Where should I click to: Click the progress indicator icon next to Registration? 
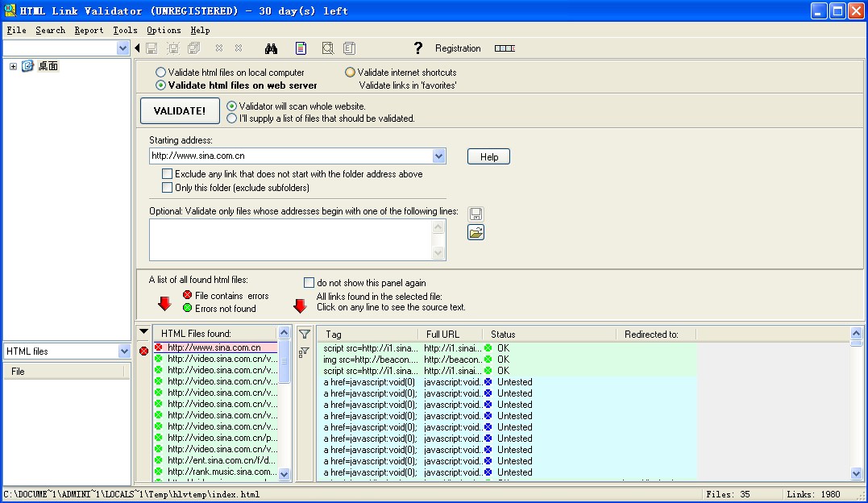coord(505,48)
